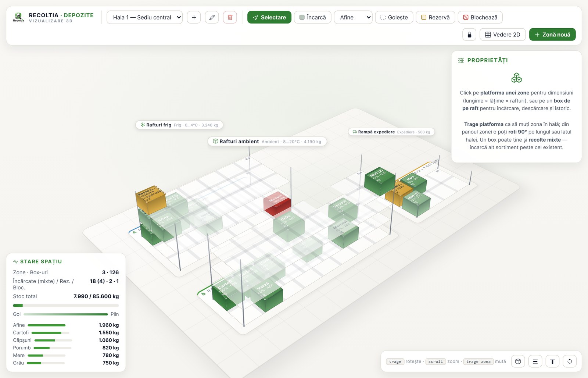This screenshot has width=588, height=378.
Task: Activate the Selectare mode
Action: [269, 17]
